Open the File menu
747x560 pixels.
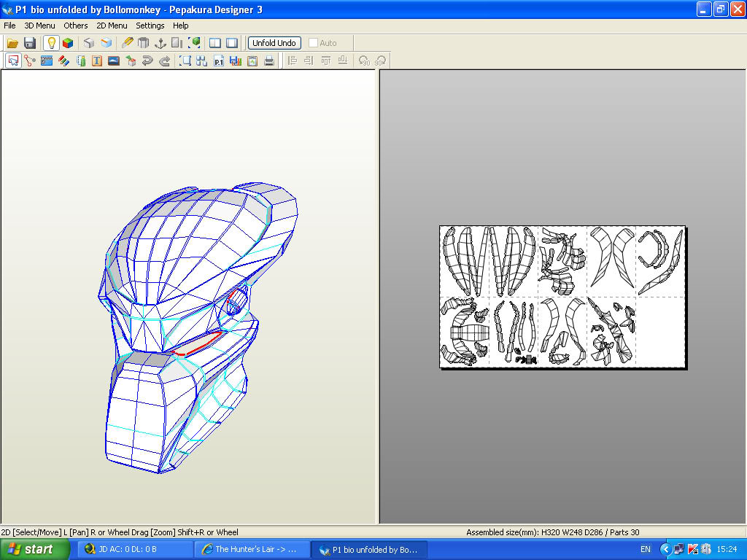click(x=9, y=26)
